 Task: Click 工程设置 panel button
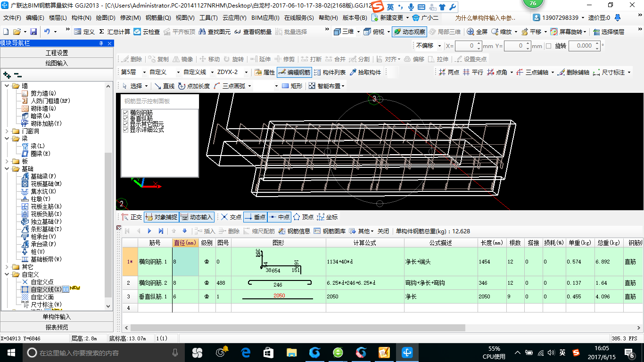click(x=57, y=53)
